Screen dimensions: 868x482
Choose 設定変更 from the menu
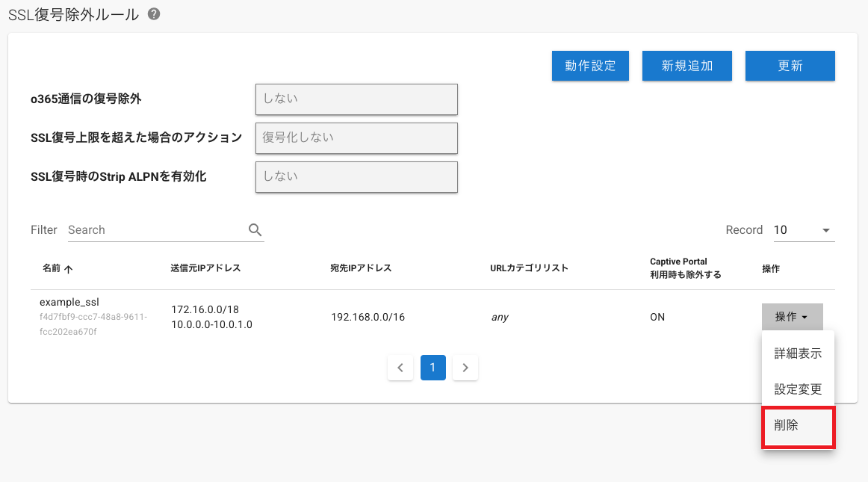[x=798, y=389]
